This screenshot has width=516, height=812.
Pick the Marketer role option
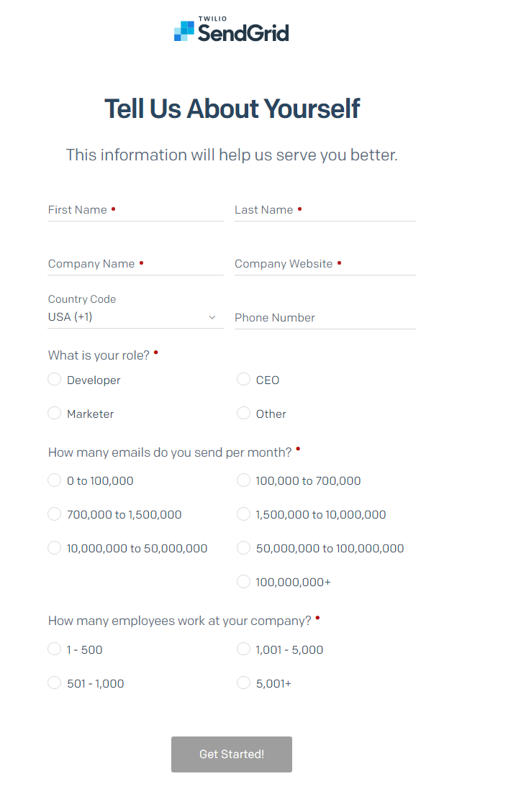pos(55,413)
